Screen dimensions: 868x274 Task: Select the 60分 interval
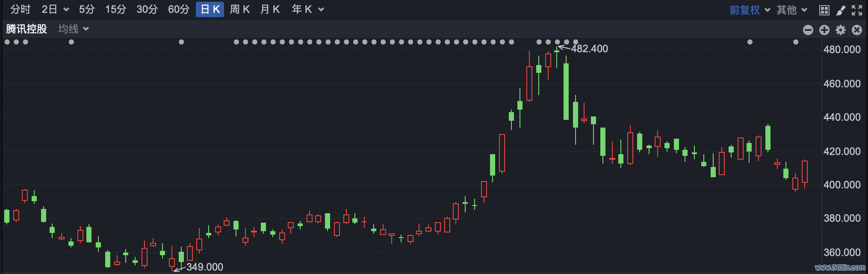tap(179, 9)
